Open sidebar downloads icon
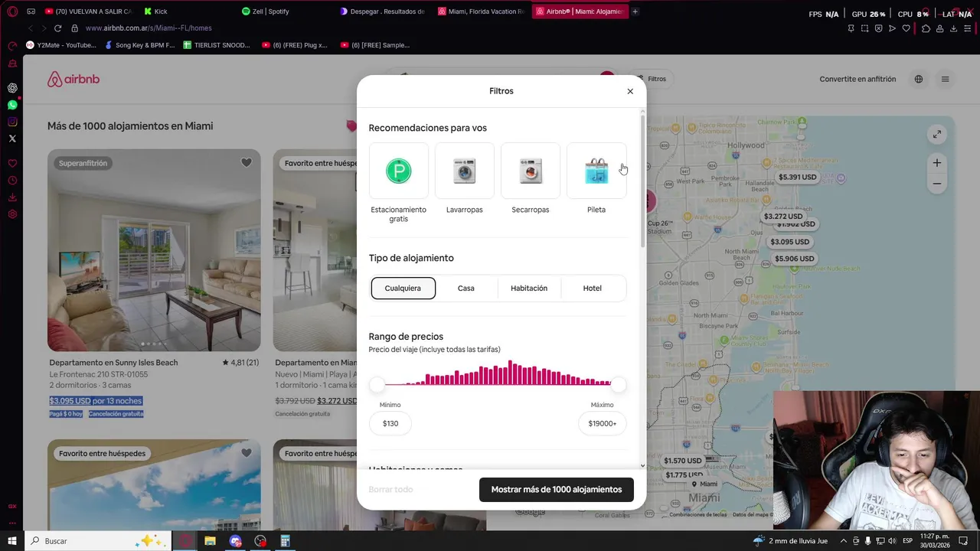Image resolution: width=980 pixels, height=551 pixels. point(12,197)
